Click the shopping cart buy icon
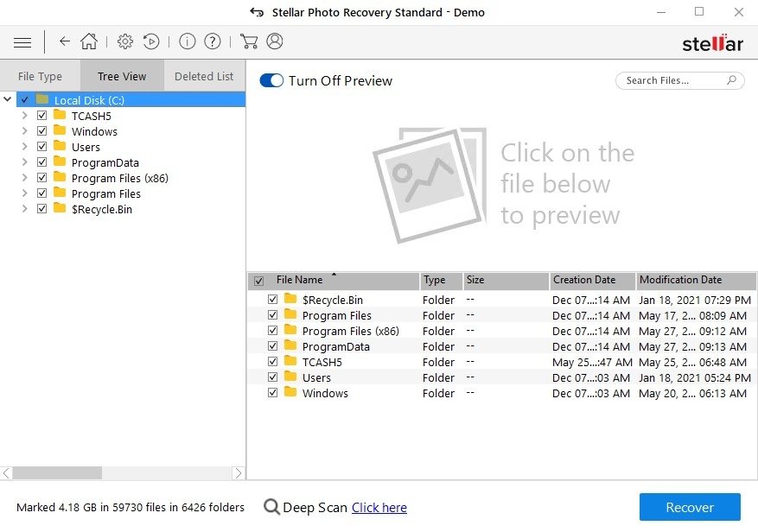 (x=248, y=41)
